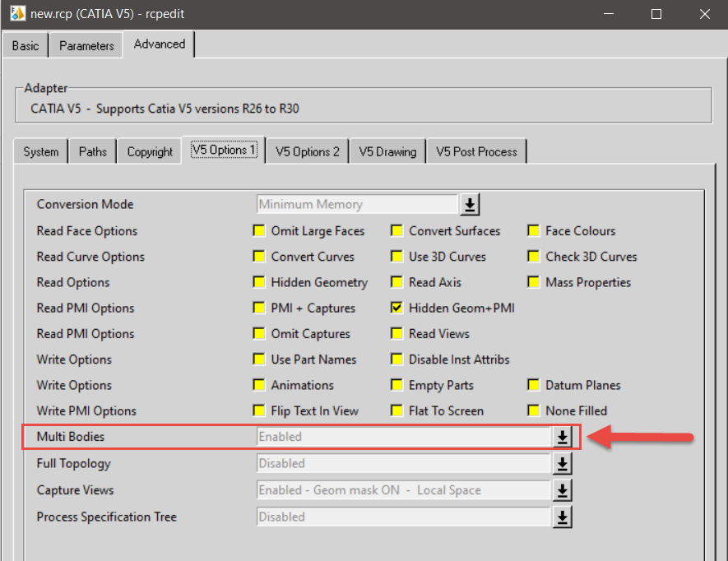Image resolution: width=728 pixels, height=561 pixels.
Task: Open the Paths sub-tab
Action: [92, 151]
